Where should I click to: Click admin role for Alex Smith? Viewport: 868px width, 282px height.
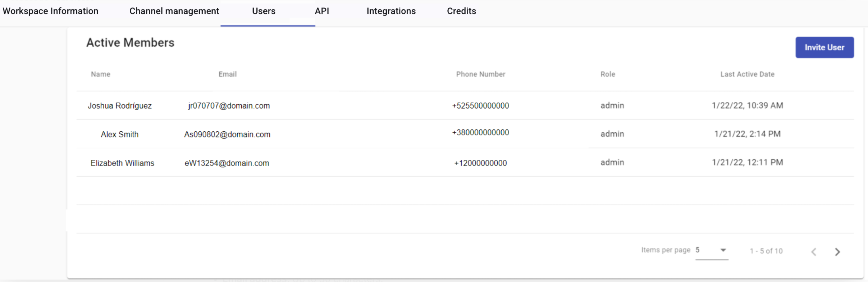click(612, 134)
